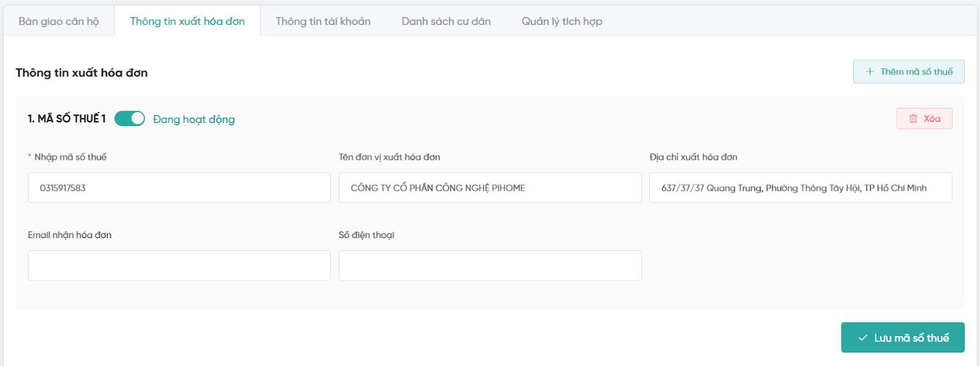Click the plus icon in Thêm mã số thuế
This screenshot has width=980, height=366.
869,72
